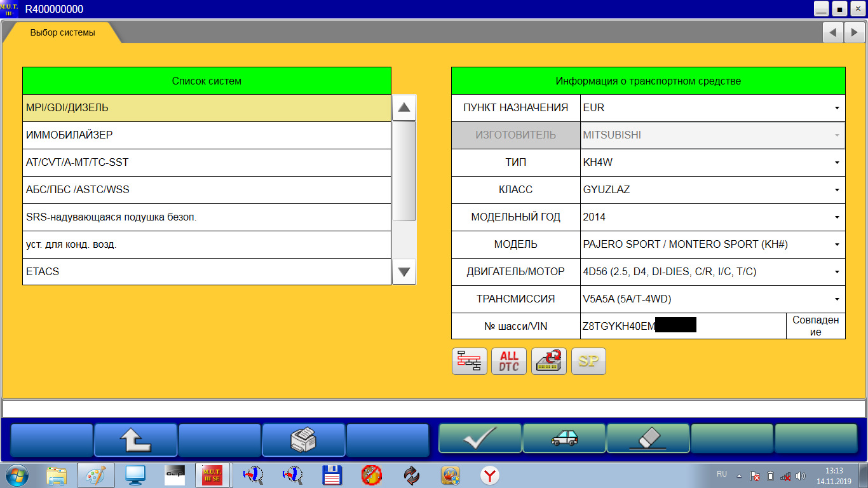
Task: Launch the CLIP taskbar application
Action: tap(174, 475)
